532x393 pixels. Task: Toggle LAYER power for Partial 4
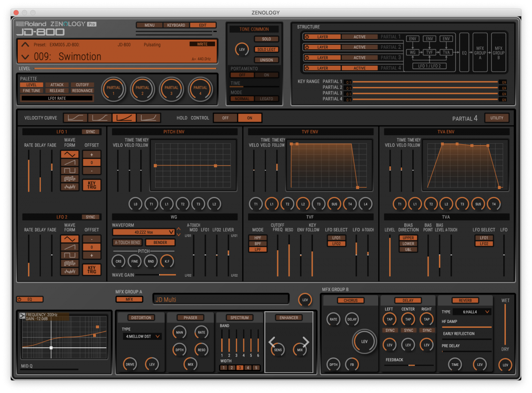(322, 68)
